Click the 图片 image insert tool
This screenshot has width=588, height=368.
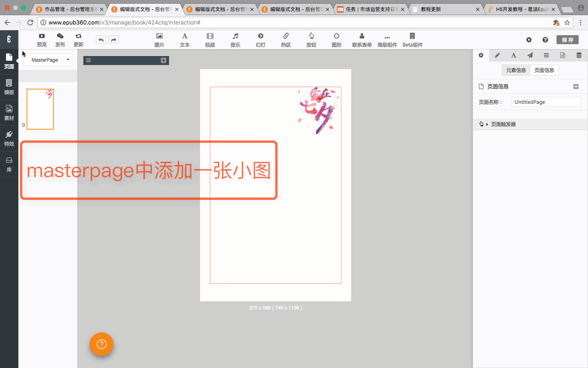[159, 40]
